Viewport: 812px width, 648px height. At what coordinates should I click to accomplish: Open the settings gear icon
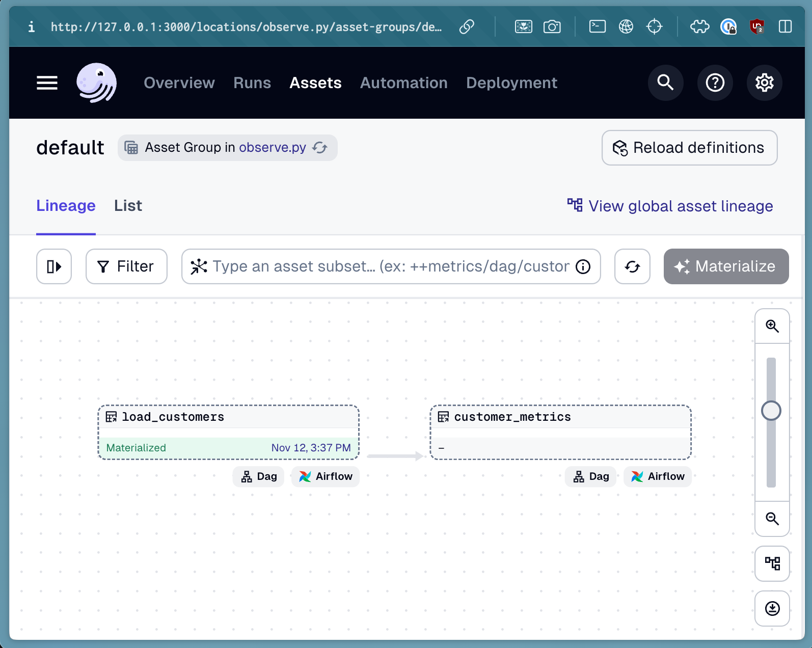(x=764, y=83)
